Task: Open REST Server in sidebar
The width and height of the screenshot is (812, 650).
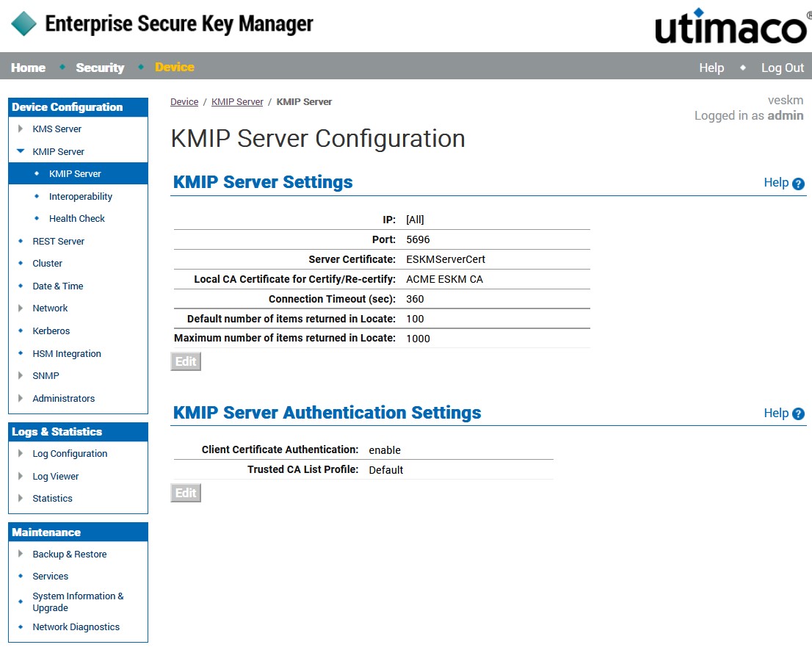Action: [59, 242]
